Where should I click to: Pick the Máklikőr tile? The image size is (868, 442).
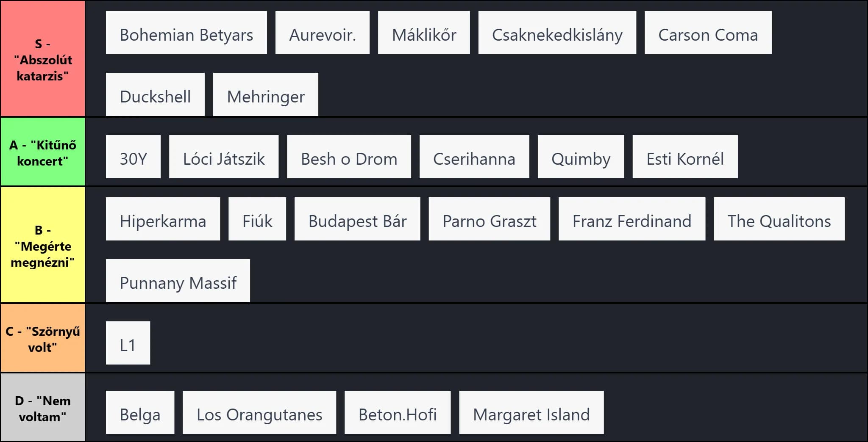pyautogui.click(x=424, y=33)
